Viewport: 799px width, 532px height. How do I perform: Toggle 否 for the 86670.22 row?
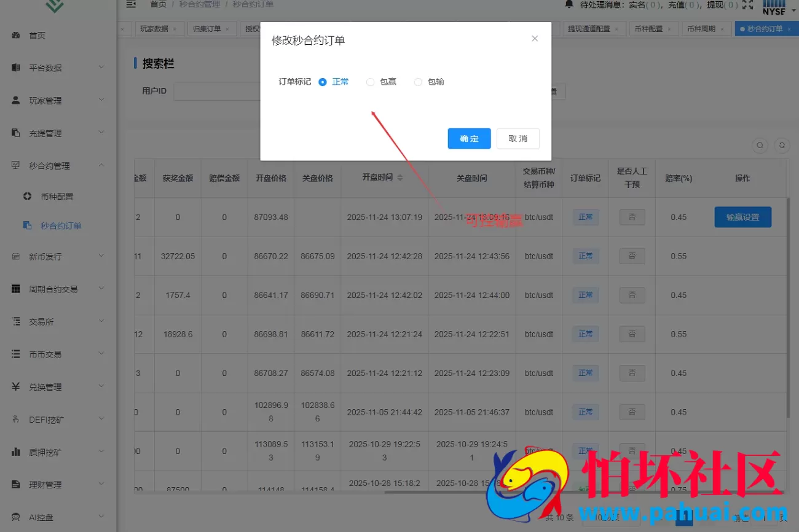coord(632,256)
